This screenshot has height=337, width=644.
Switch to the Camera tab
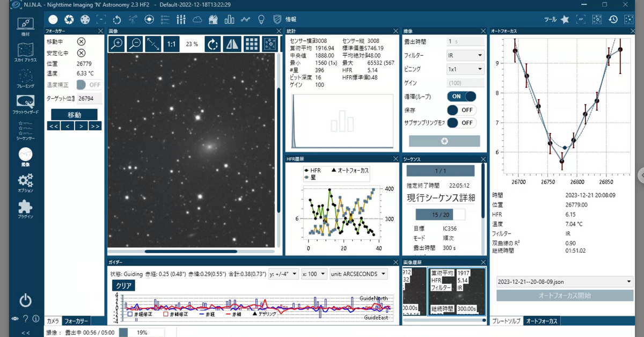click(x=53, y=321)
